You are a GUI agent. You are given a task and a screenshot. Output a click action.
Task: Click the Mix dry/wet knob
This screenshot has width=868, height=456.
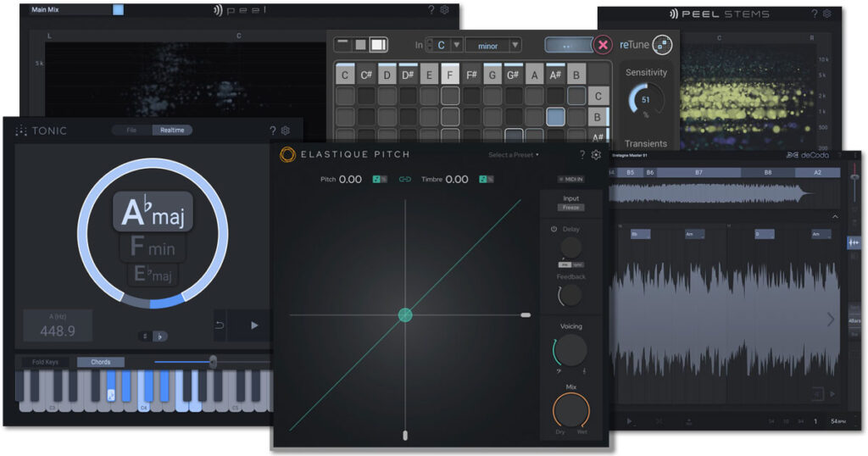(570, 411)
